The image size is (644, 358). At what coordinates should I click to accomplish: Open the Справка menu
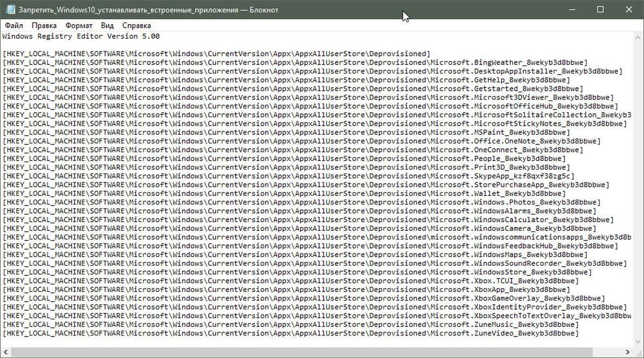[136, 25]
